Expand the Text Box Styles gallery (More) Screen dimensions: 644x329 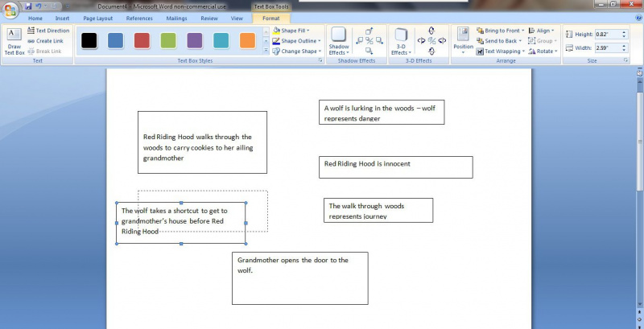pyautogui.click(x=266, y=50)
